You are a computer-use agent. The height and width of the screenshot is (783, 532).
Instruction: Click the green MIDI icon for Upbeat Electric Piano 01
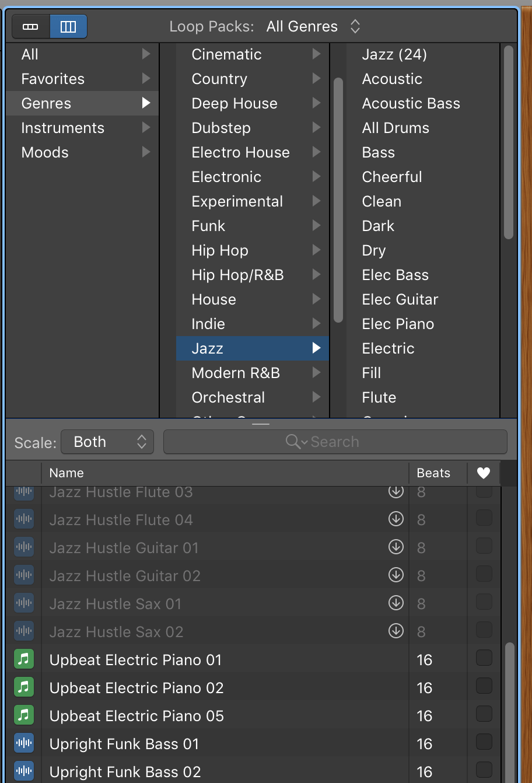tap(24, 659)
